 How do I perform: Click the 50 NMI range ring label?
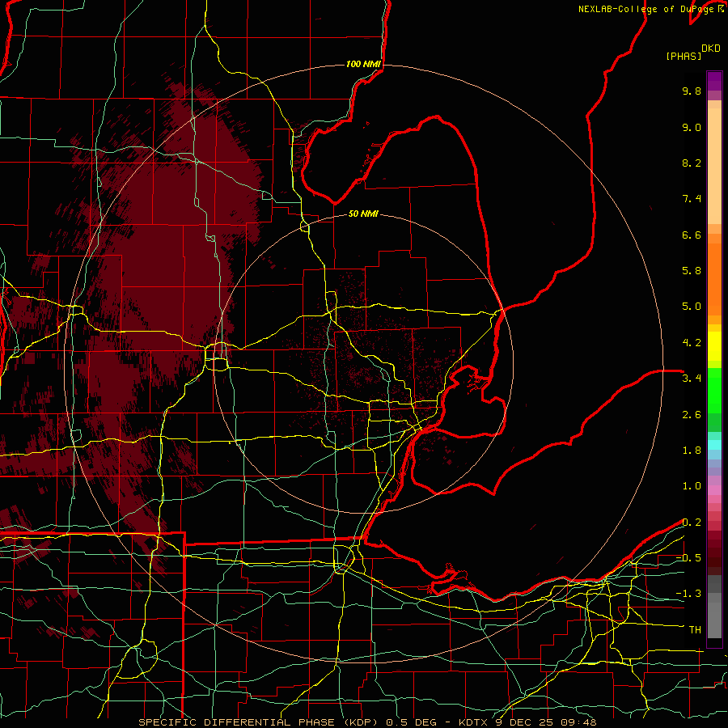363,214
